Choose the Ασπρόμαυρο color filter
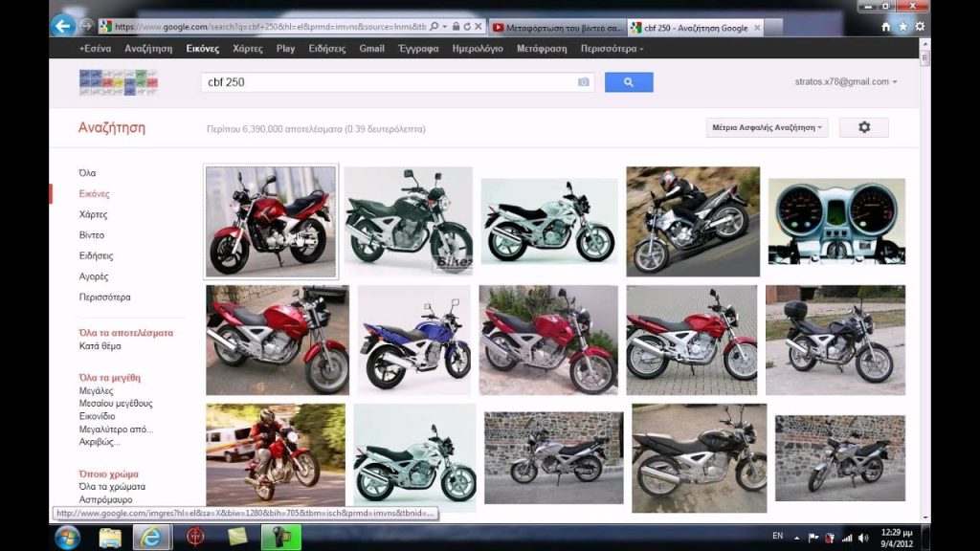Screen dimensions: 980x551 pyautogui.click(x=105, y=499)
